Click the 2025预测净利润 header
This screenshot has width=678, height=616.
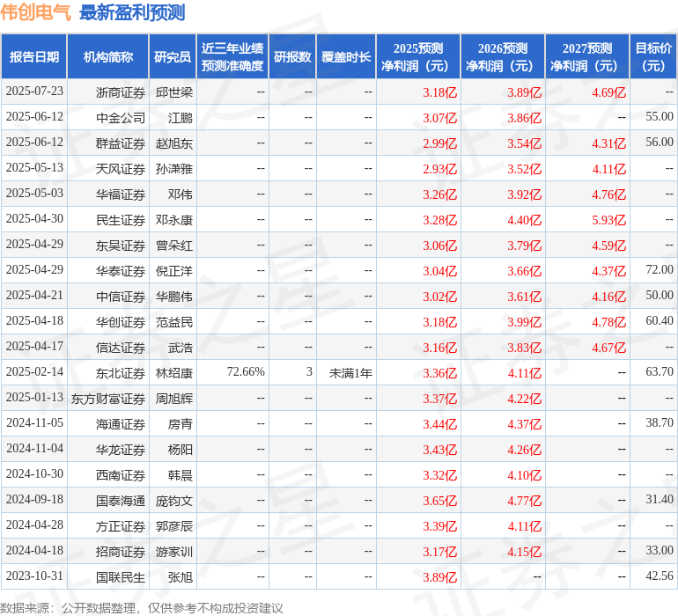coord(418,57)
